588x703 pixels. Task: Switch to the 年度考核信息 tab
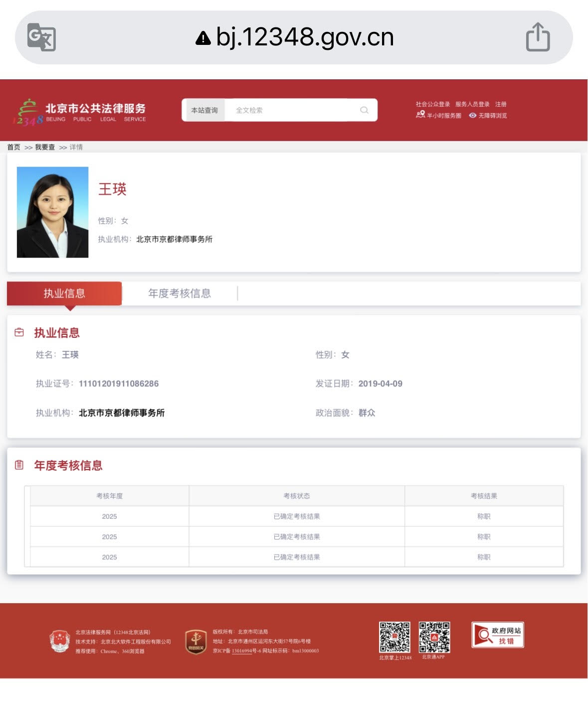coord(180,293)
